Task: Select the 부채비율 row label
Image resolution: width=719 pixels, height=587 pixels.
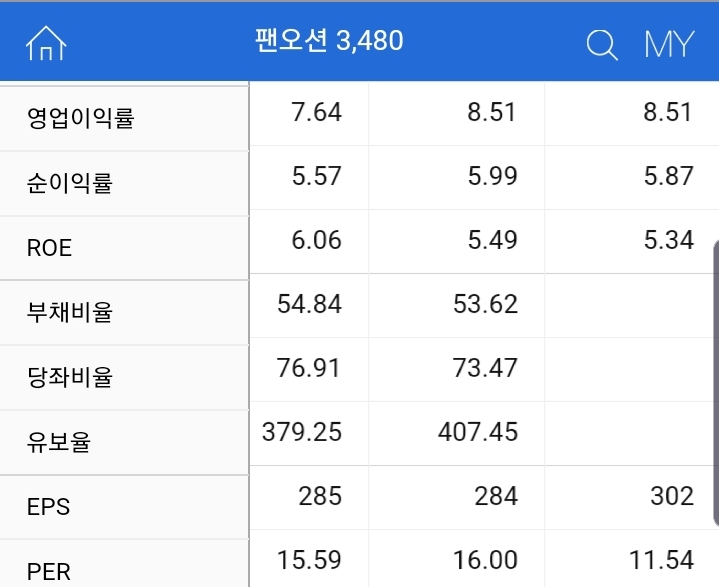Action: [70, 312]
